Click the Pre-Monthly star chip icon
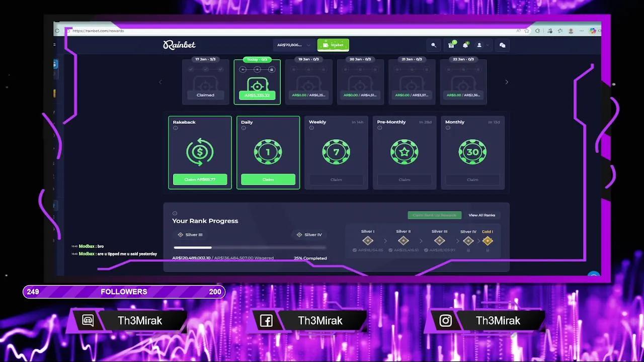This screenshot has height=362, width=644. pos(405,152)
